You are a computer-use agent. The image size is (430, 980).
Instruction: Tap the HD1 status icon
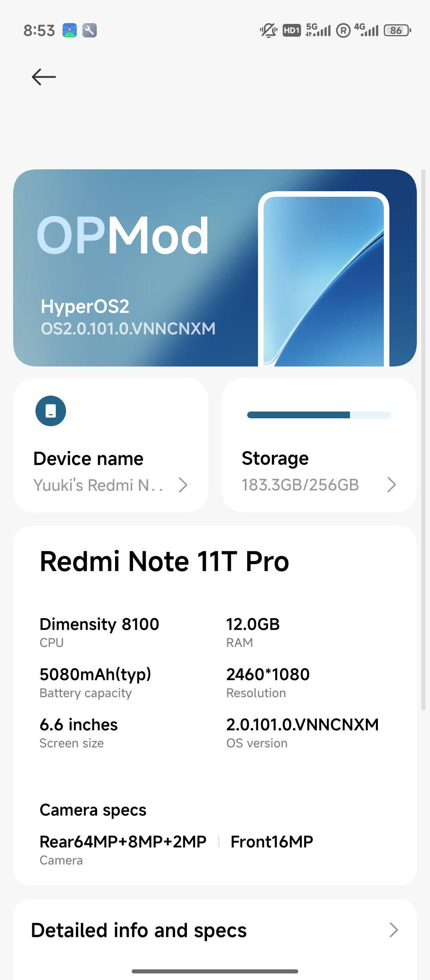[x=291, y=30]
